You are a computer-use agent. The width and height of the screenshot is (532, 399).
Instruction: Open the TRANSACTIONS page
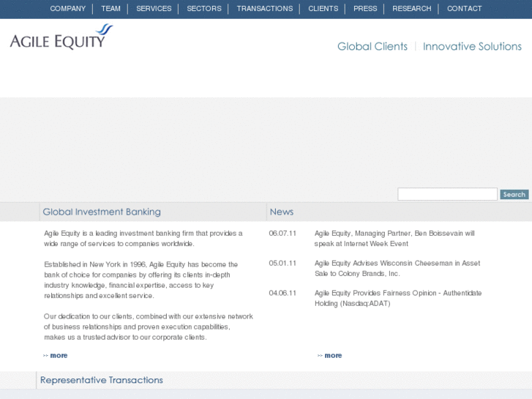(265, 9)
